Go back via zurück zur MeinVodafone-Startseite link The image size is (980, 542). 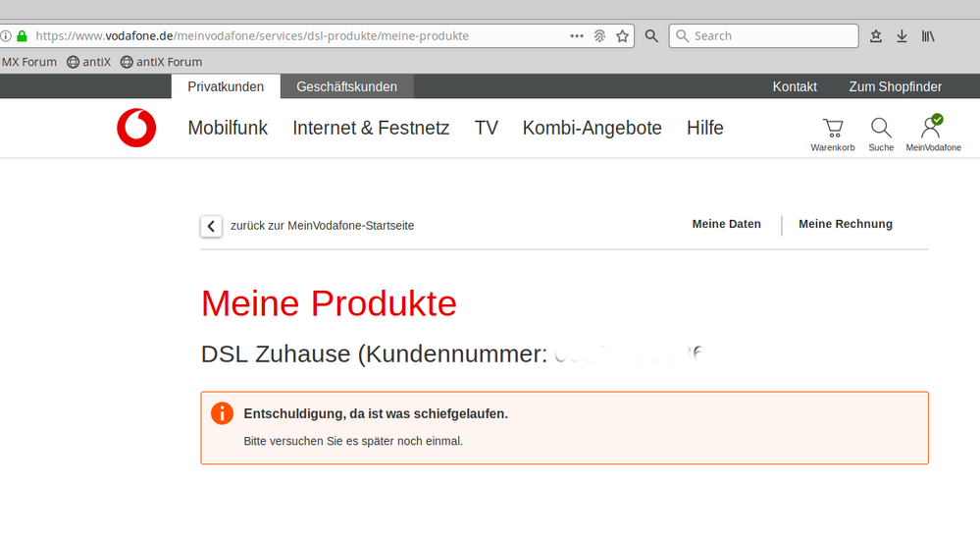pyautogui.click(x=322, y=225)
